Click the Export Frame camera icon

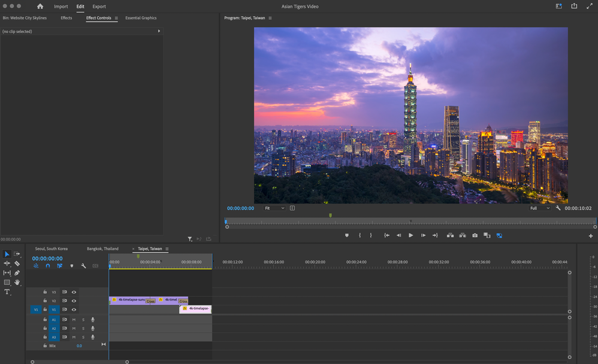(475, 235)
